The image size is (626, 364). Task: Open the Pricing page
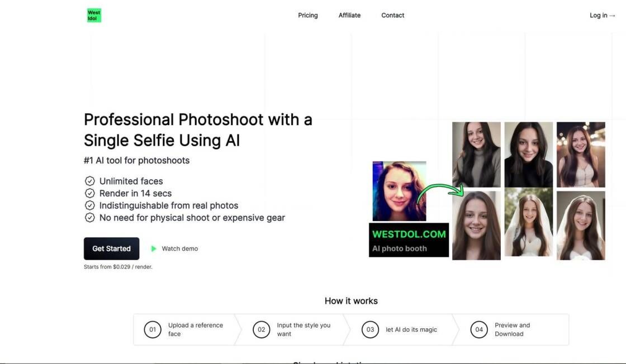pos(308,15)
